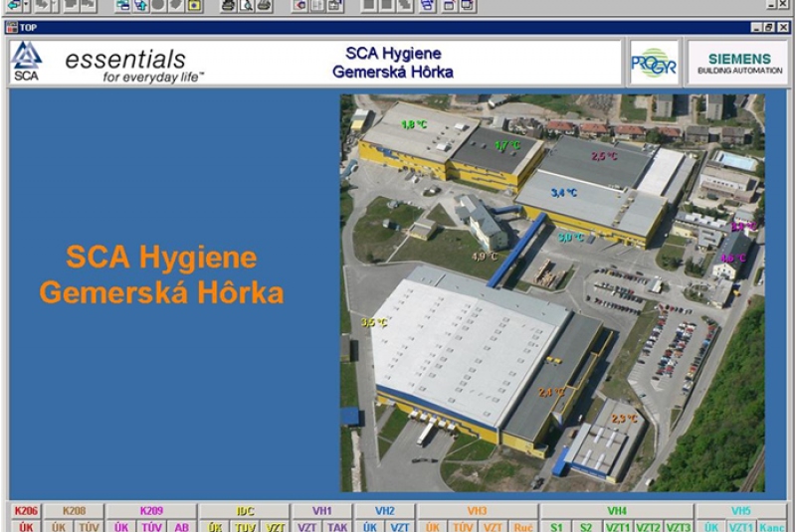
Task: Click the SCA triangle logo
Action: tap(27, 62)
